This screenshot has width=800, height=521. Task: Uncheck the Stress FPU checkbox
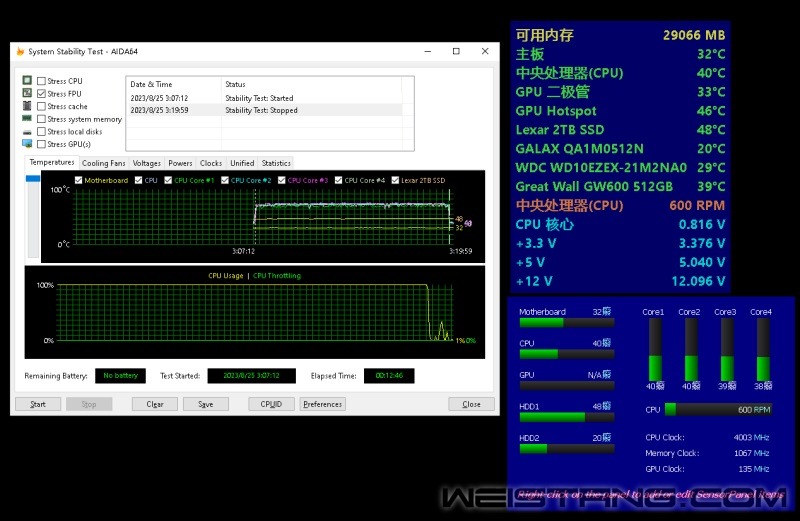41,93
